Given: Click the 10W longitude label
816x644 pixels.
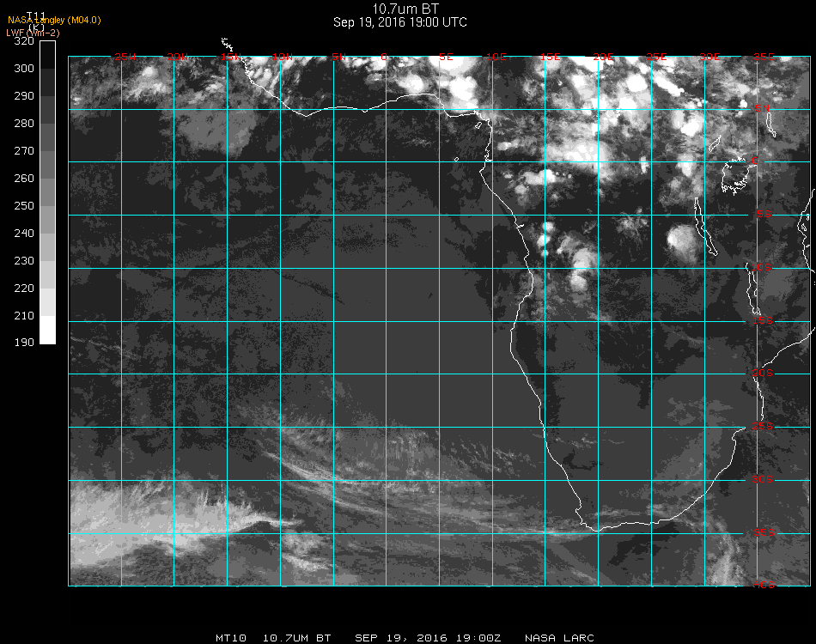Looking at the screenshot, I should point(283,57).
